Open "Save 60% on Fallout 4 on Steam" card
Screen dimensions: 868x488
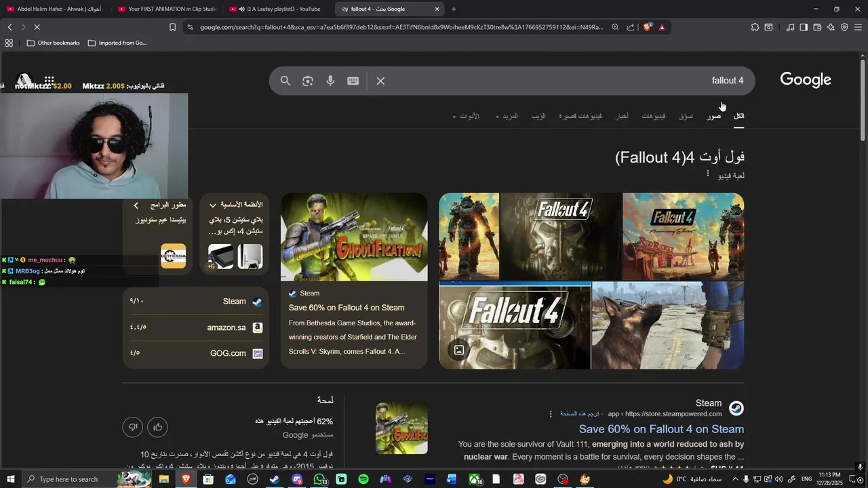point(347,308)
